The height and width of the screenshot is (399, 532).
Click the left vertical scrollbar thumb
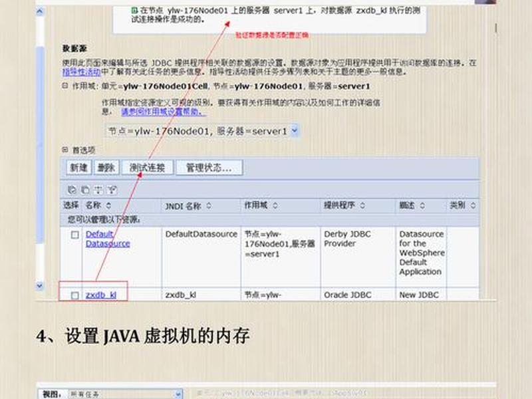tap(40, 144)
